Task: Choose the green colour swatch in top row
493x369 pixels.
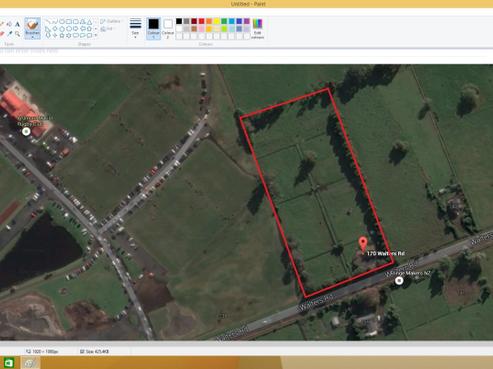Action: (224, 21)
